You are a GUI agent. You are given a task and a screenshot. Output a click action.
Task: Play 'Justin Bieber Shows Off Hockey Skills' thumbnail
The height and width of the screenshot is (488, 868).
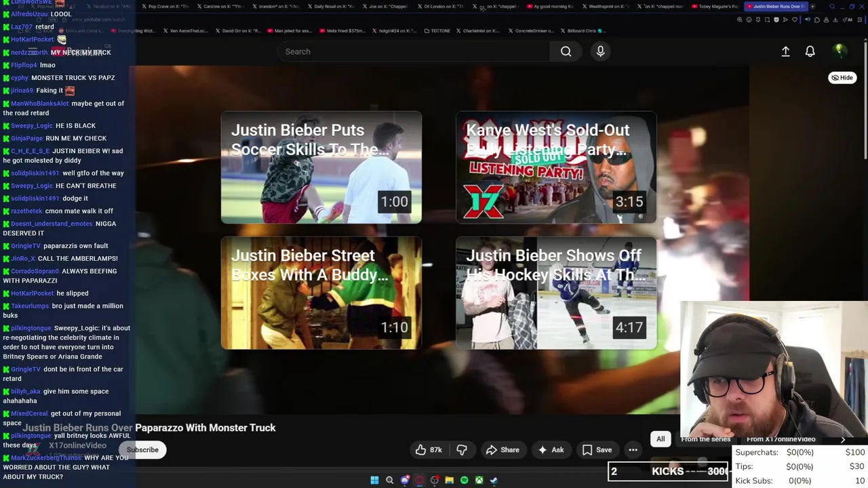coord(556,293)
